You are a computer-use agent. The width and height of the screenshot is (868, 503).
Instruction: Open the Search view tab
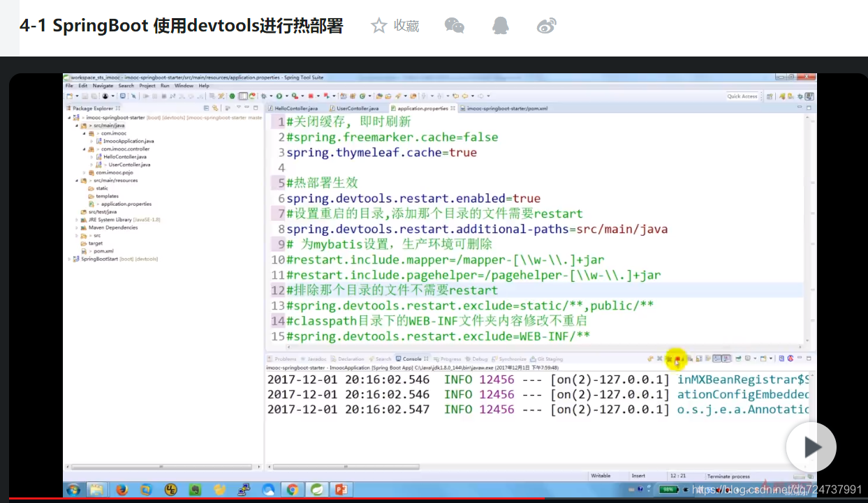(x=381, y=359)
